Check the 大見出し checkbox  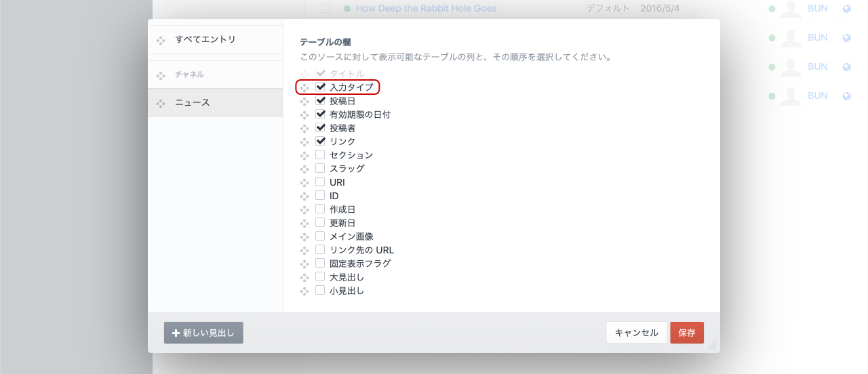click(320, 276)
